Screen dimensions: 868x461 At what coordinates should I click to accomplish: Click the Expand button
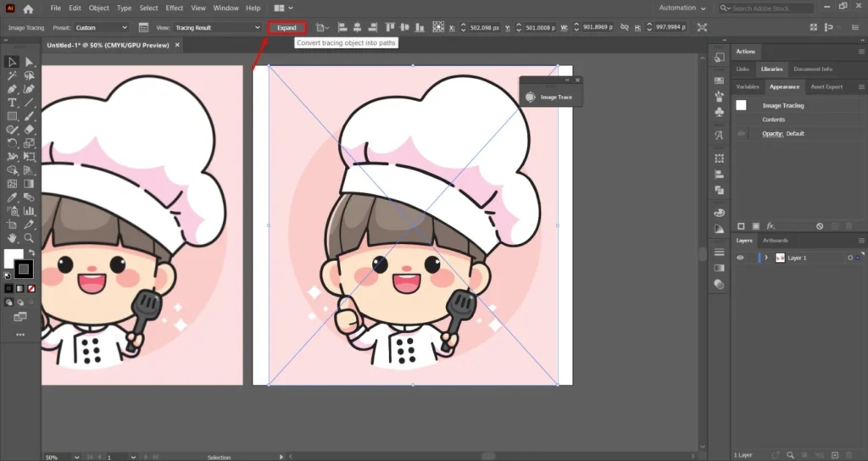(287, 28)
